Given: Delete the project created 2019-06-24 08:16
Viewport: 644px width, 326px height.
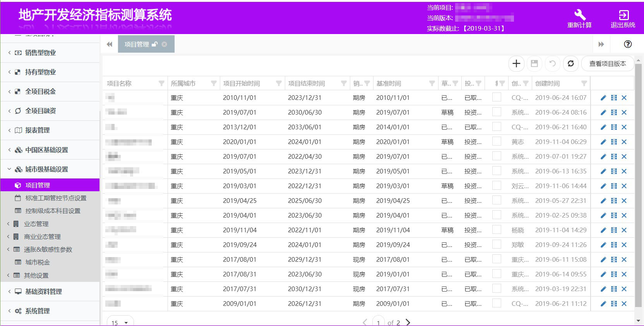Looking at the screenshot, I should (x=624, y=113).
